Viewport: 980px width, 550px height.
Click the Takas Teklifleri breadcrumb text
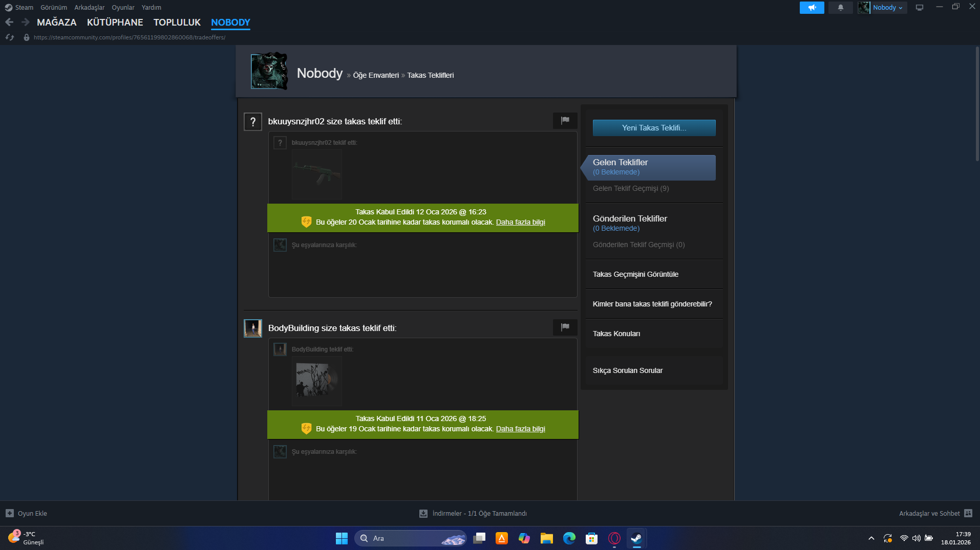click(x=431, y=75)
